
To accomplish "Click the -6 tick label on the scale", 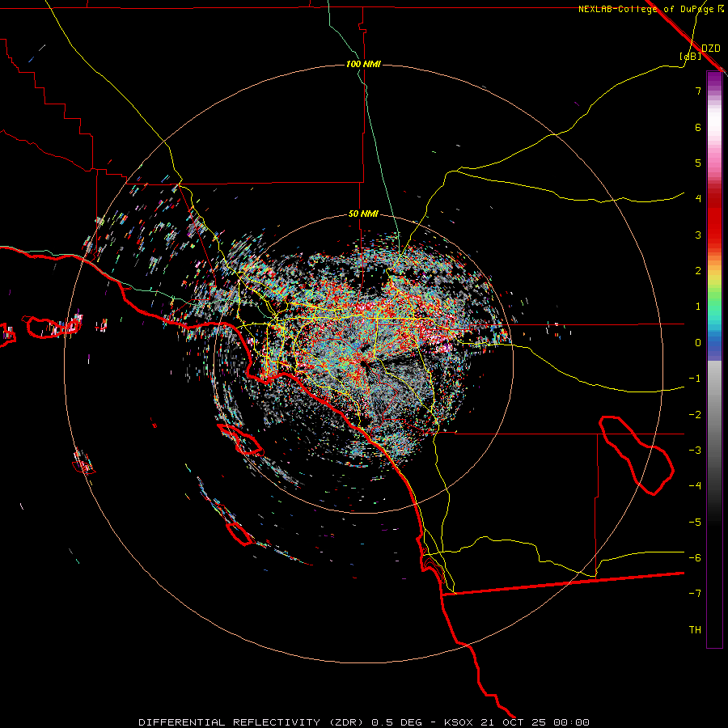I will (x=695, y=558).
